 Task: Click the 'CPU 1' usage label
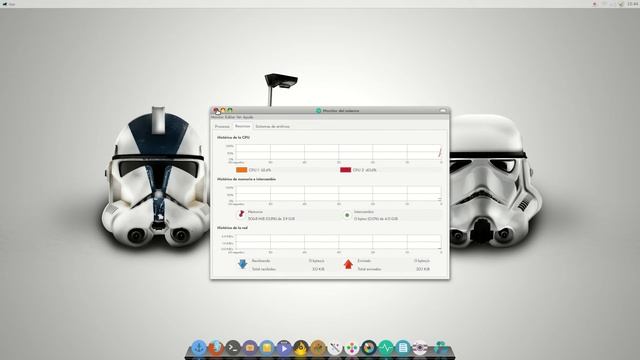pos(260,170)
